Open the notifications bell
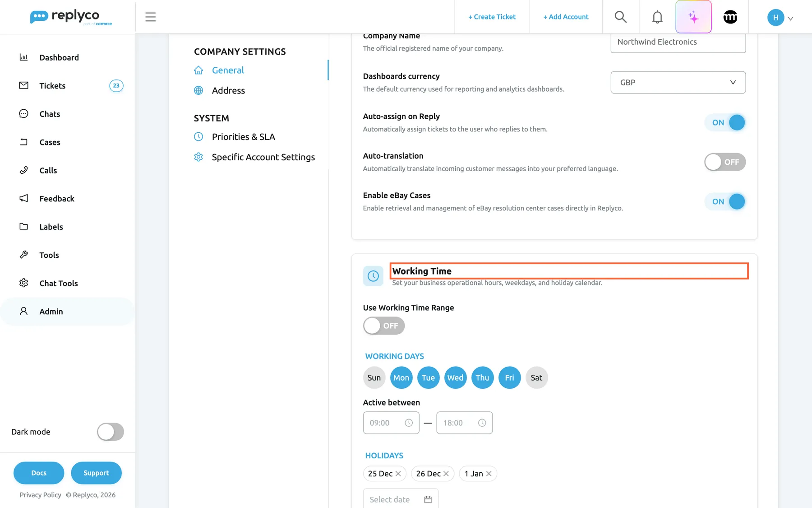The image size is (812, 508). pos(657,17)
